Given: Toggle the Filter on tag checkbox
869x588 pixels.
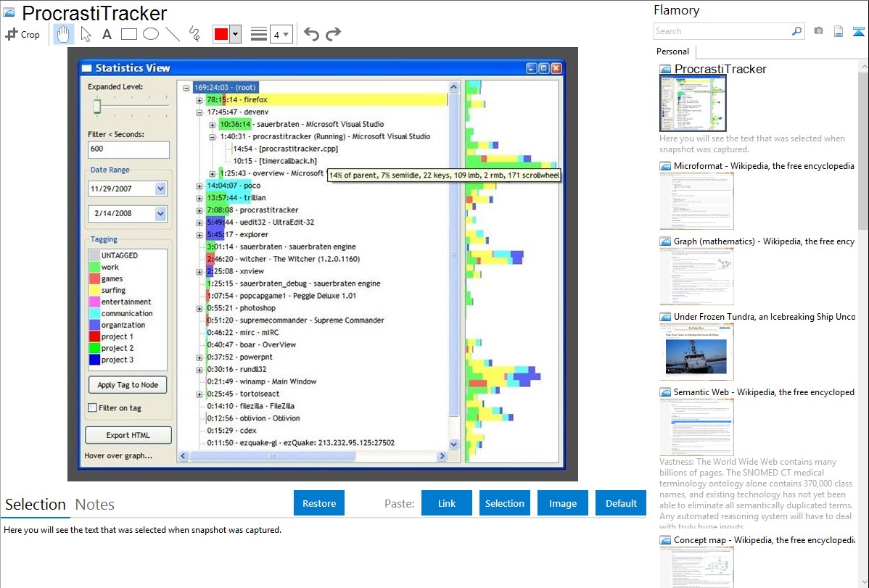Looking at the screenshot, I should 93,408.
